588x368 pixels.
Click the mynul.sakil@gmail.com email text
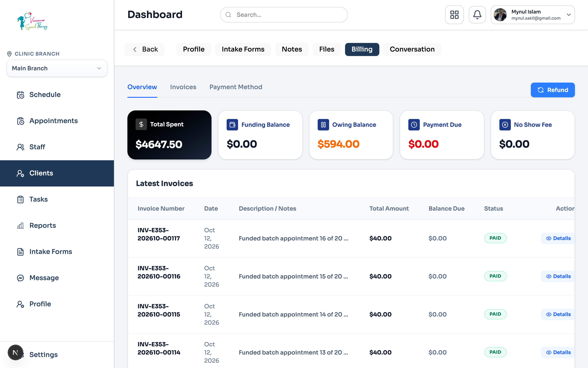click(536, 18)
